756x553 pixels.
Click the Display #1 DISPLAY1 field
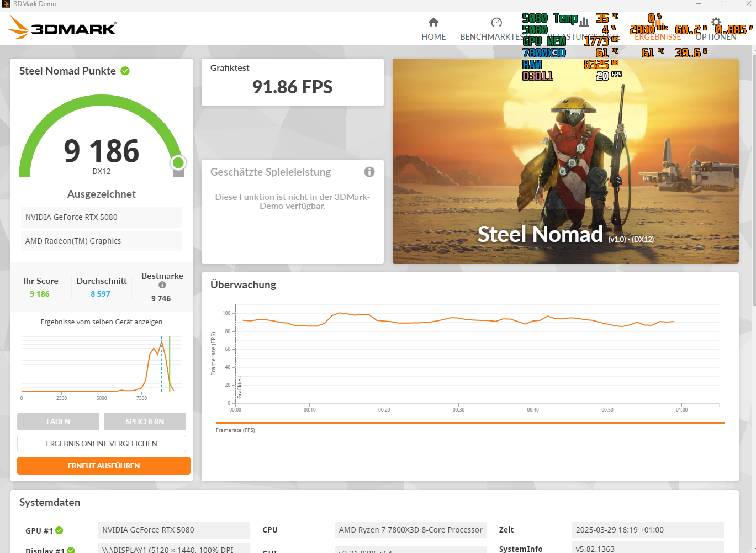click(x=174, y=549)
